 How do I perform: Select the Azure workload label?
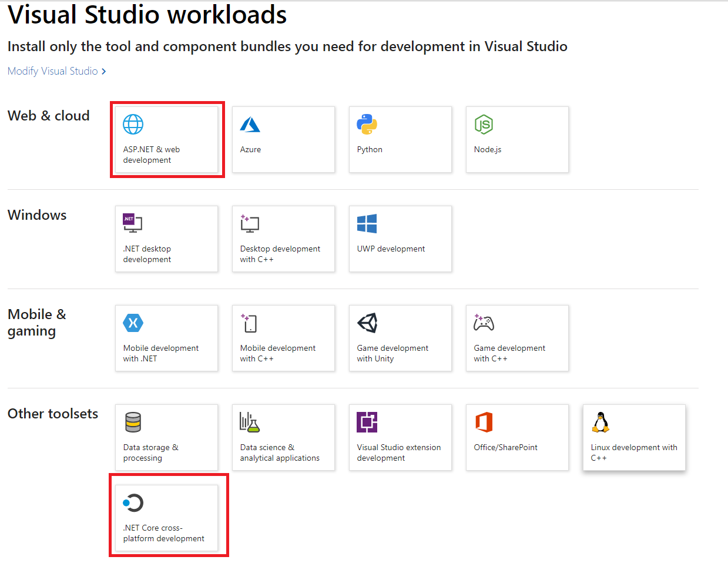tap(250, 149)
